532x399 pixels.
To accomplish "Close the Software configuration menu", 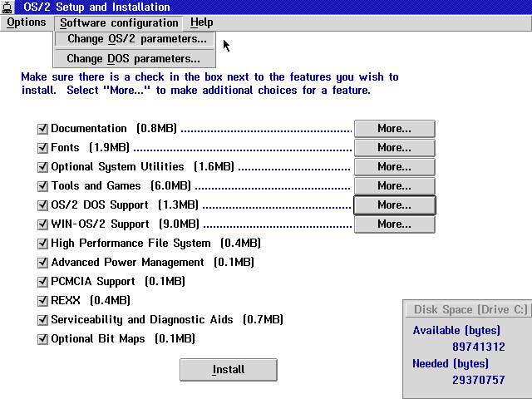I will point(119,23).
